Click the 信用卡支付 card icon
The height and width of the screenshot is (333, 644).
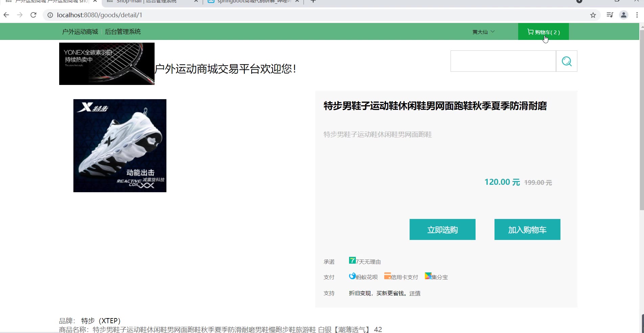click(387, 276)
